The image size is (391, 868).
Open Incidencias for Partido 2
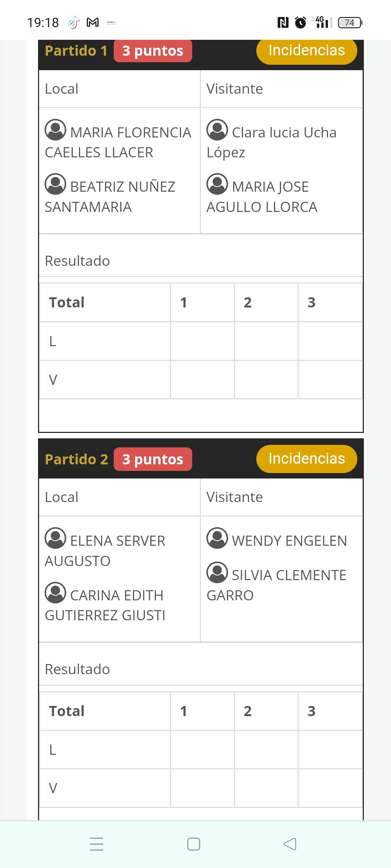click(307, 459)
